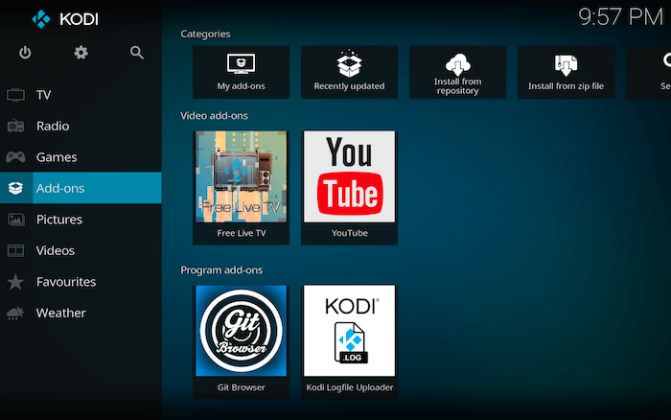Click the Program add-ons heading
Viewport: 671px width, 420px height.
pyautogui.click(x=222, y=270)
